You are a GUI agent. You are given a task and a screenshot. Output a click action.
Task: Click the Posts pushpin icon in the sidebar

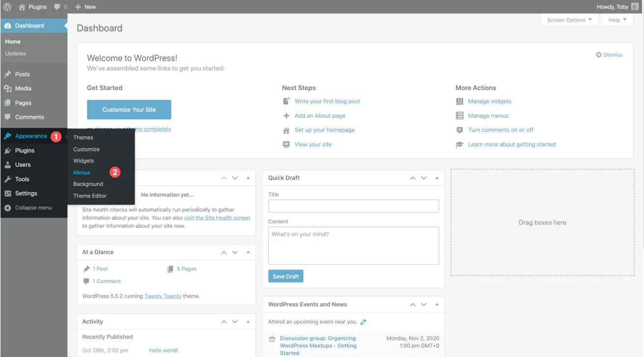click(8, 74)
